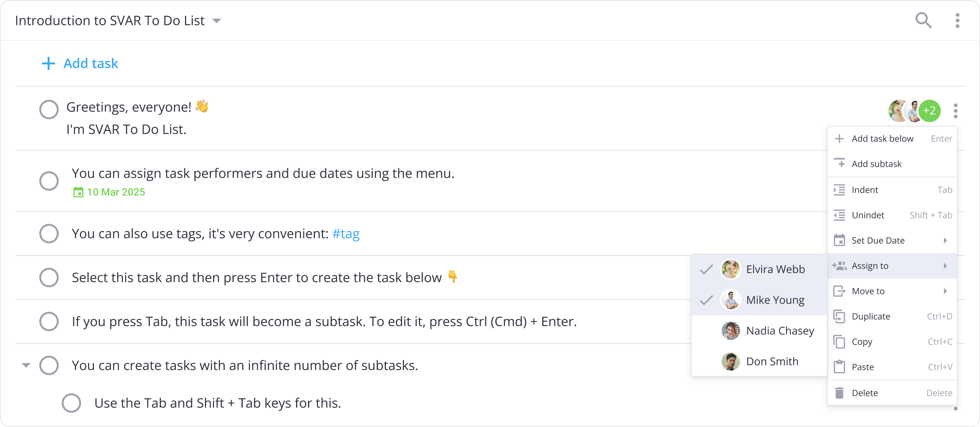Expand the Set Due Date submenu
Viewport: 980px width, 427px height.
(x=892, y=240)
